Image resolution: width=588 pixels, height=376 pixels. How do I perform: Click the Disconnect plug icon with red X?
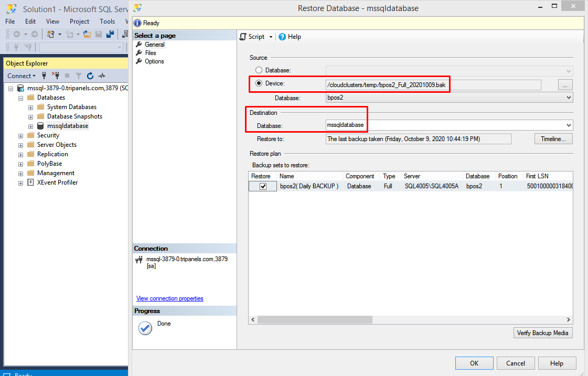tap(55, 76)
